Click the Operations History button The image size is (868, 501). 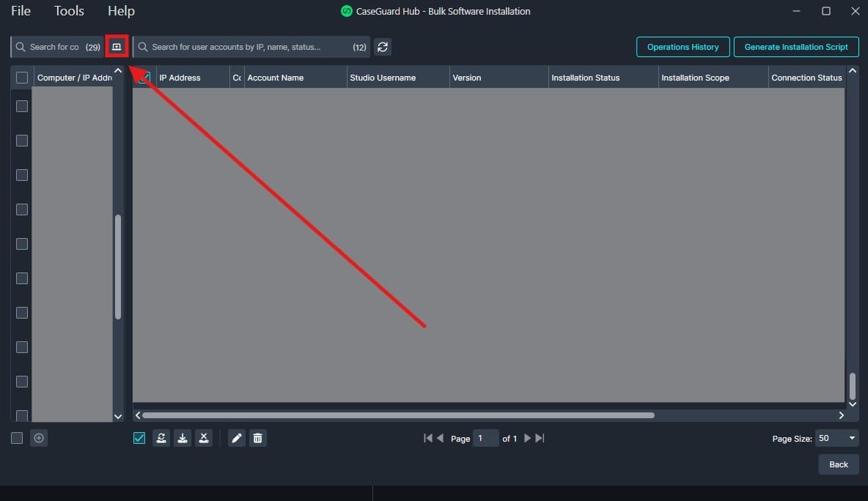[x=683, y=47]
